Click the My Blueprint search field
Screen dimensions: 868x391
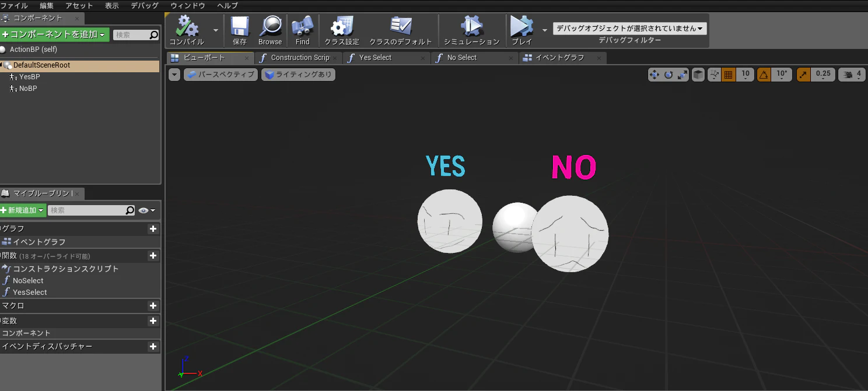click(92, 210)
